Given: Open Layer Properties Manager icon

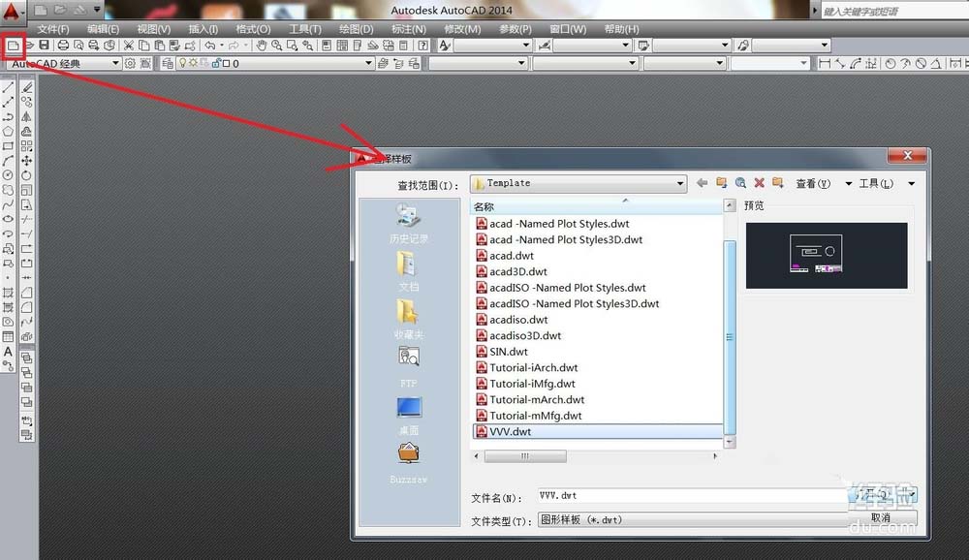Looking at the screenshot, I should point(168,63).
